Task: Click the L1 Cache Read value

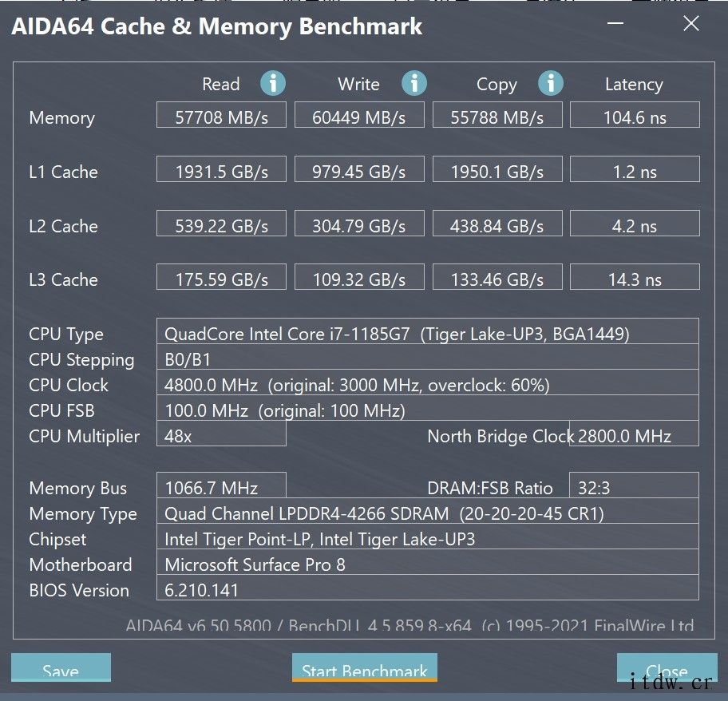Action: (x=221, y=172)
